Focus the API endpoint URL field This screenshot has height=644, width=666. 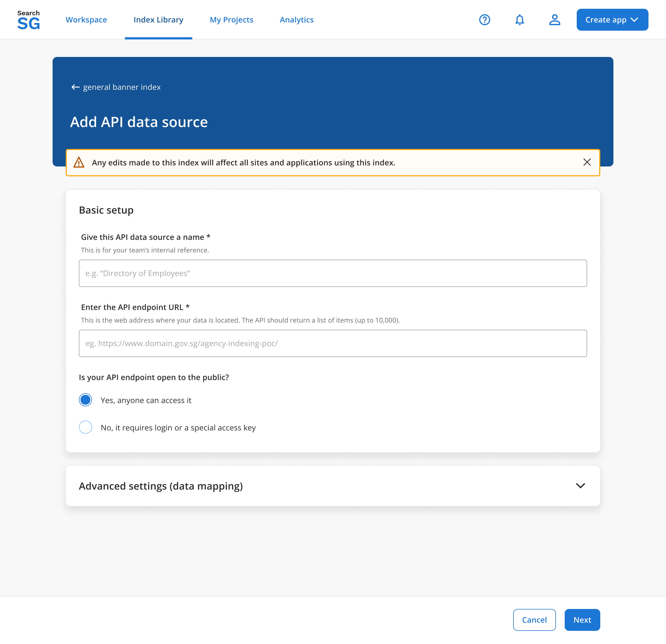[x=333, y=343]
